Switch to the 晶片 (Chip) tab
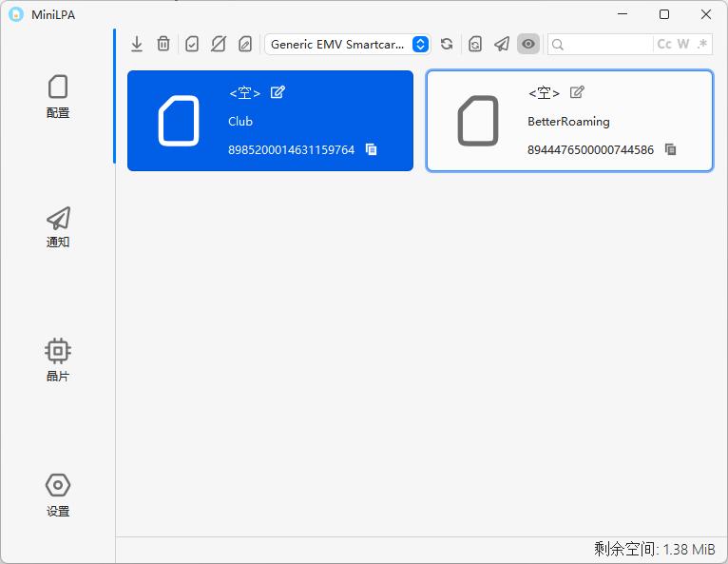The width and height of the screenshot is (728, 564). (x=58, y=360)
